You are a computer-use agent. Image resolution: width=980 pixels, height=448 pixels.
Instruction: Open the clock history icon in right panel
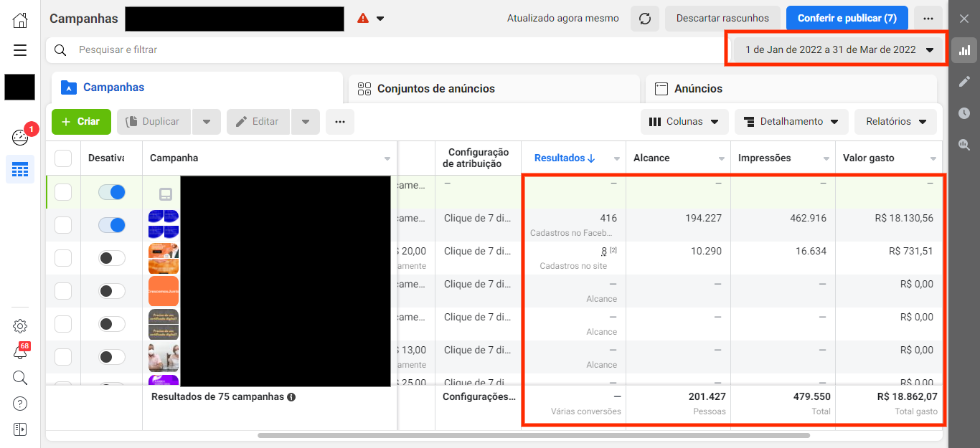click(964, 113)
